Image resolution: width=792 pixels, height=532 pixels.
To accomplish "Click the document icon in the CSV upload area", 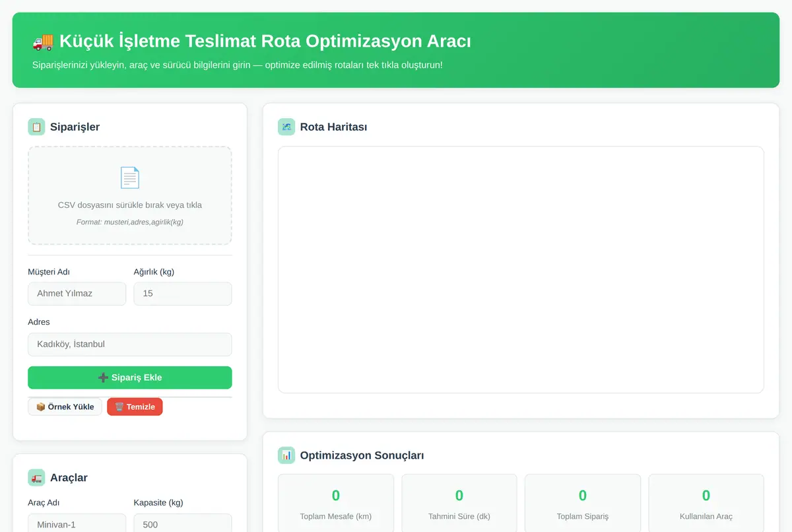I will (130, 178).
